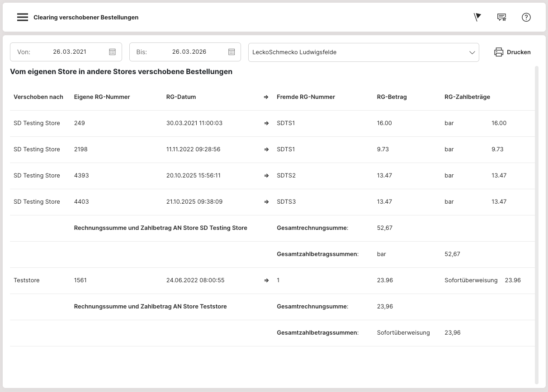The image size is (548, 392).
Task: Click the RG-Datum column header
Action: [181, 97]
